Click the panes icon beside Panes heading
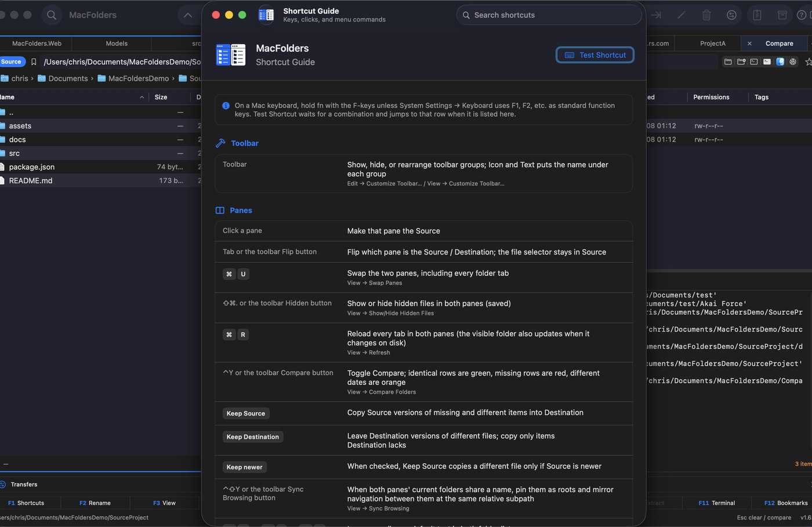The height and width of the screenshot is (527, 812). (220, 210)
